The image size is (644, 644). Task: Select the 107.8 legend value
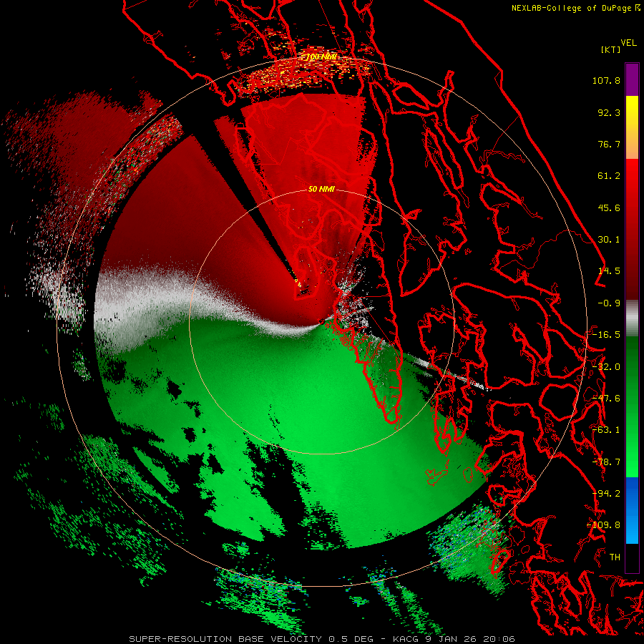pyautogui.click(x=606, y=80)
